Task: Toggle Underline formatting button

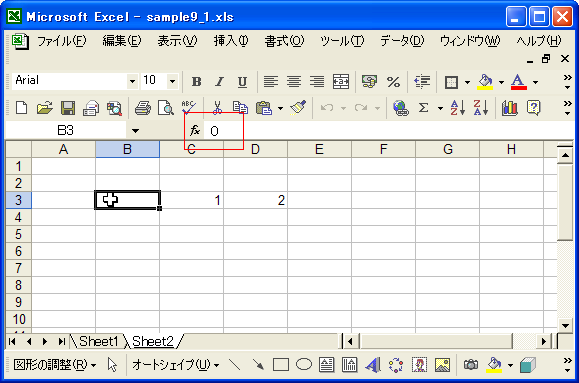Action: [x=242, y=82]
